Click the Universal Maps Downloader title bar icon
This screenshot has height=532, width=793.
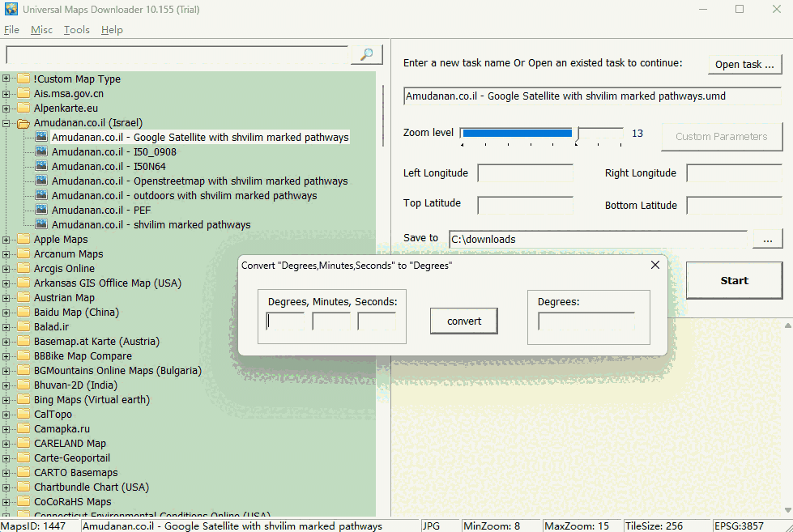[11, 8]
